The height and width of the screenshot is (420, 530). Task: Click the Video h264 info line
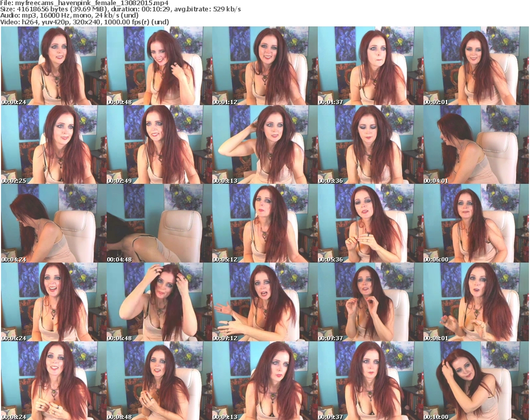(x=85, y=22)
